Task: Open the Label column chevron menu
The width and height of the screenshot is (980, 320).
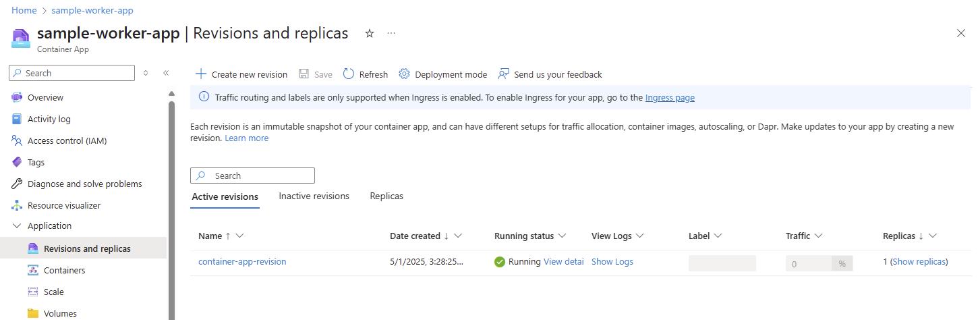Action: point(718,236)
